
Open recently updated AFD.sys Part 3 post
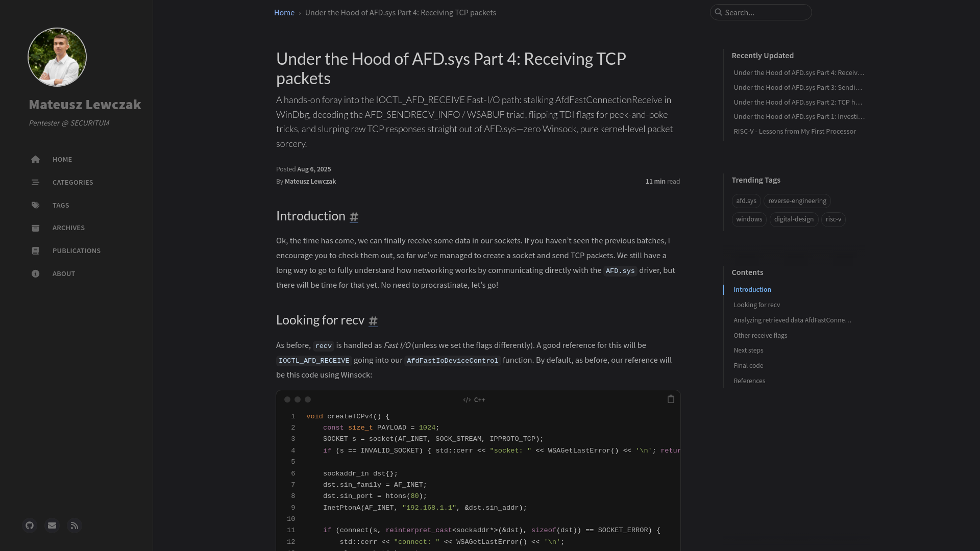[798, 88]
